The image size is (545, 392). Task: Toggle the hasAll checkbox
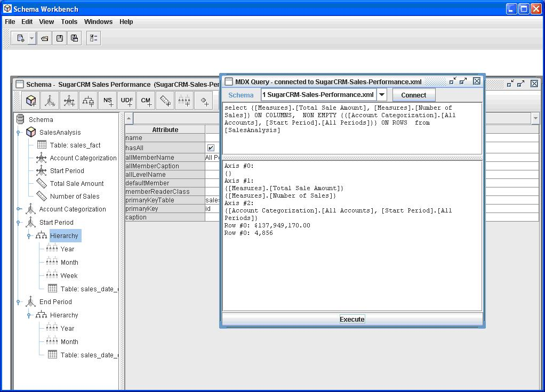coord(211,148)
